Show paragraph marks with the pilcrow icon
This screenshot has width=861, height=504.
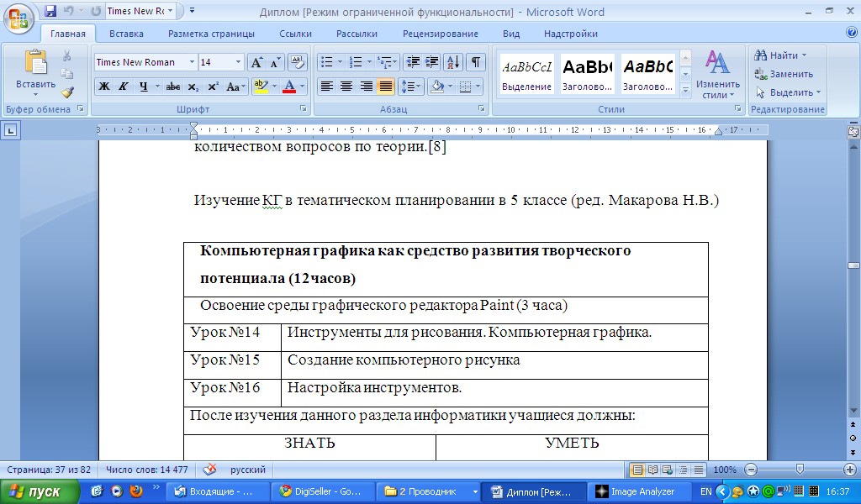tap(476, 62)
